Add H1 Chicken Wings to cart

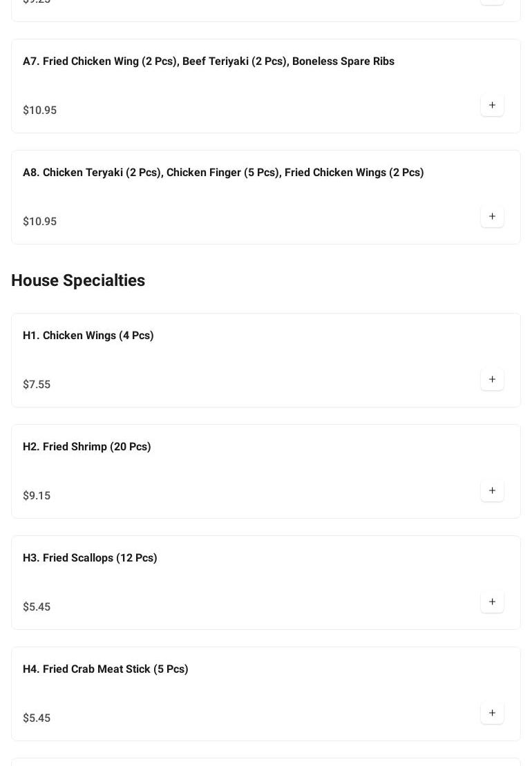pos(492,379)
